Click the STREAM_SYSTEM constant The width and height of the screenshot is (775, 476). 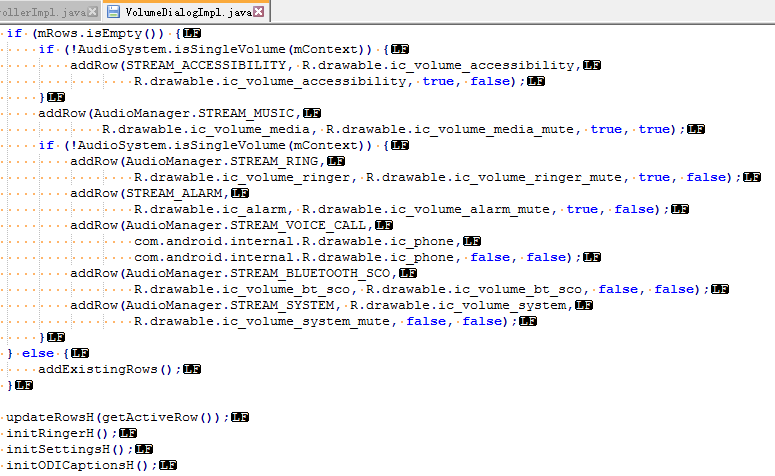(x=282, y=305)
